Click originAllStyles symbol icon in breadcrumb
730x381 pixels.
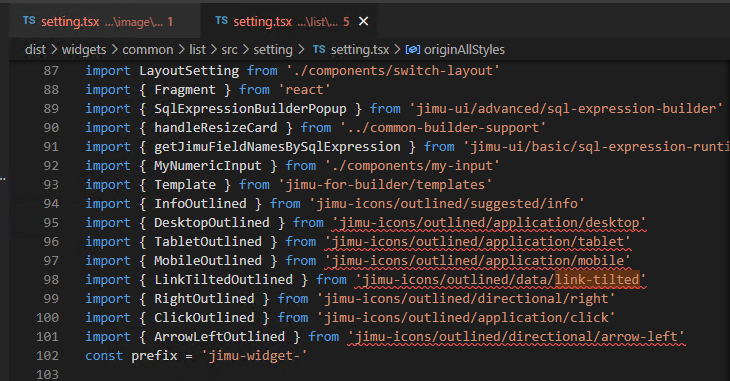point(413,49)
